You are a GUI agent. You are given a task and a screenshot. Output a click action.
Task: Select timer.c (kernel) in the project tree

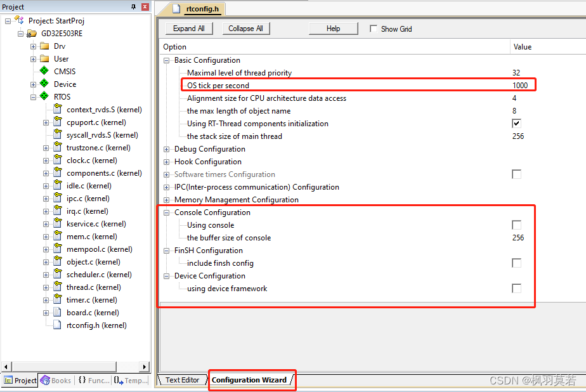[x=91, y=300]
